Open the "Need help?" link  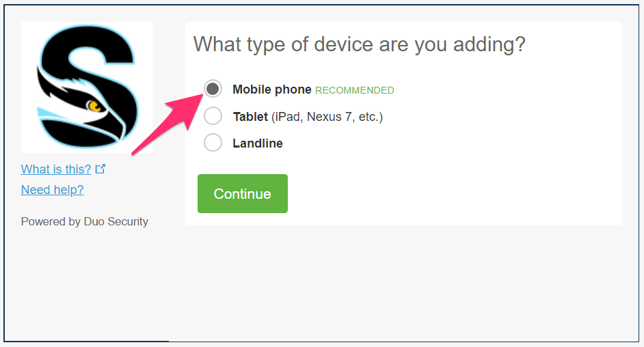pyautogui.click(x=53, y=190)
